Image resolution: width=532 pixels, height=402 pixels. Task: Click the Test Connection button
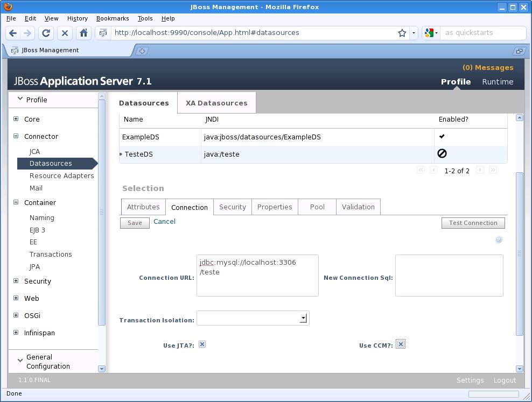[x=473, y=223]
